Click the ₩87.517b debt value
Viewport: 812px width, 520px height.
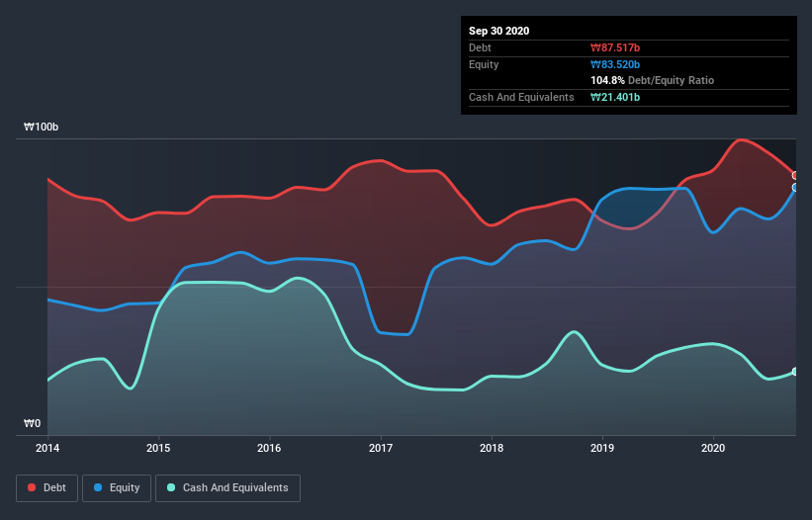615,48
